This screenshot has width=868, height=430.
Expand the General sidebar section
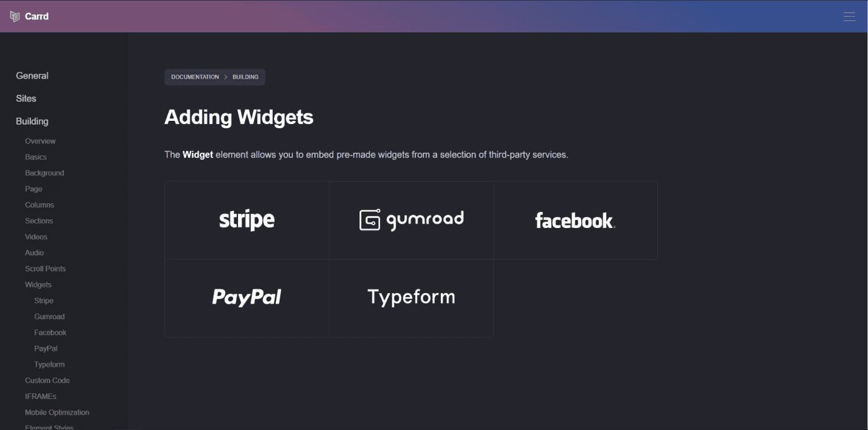tap(32, 76)
